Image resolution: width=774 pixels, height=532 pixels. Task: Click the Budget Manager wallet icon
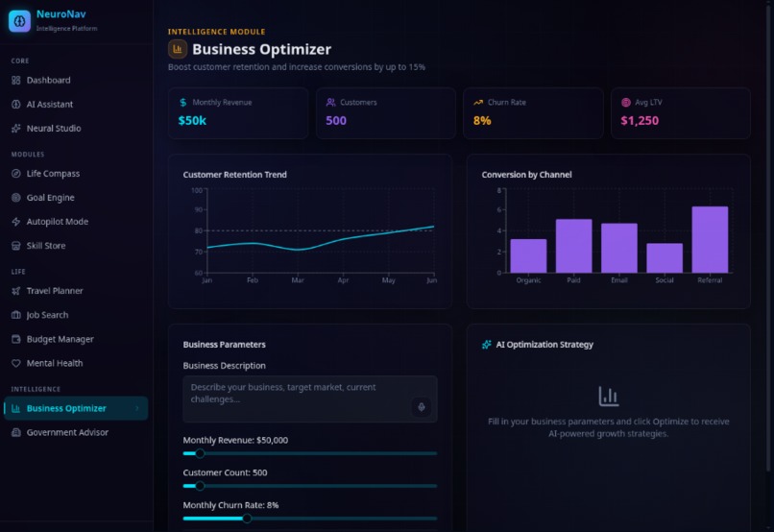(15, 339)
